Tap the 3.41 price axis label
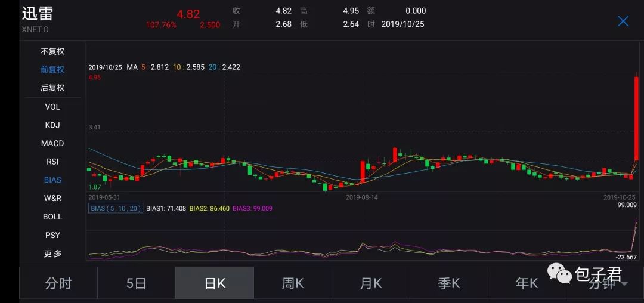The width and height of the screenshot is (644, 303). [x=94, y=127]
